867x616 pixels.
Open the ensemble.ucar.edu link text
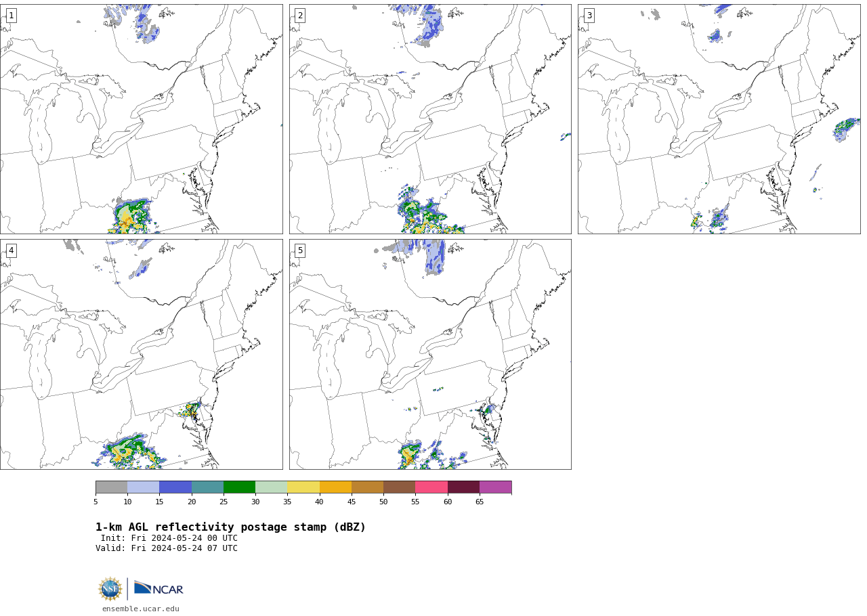pyautogui.click(x=141, y=609)
